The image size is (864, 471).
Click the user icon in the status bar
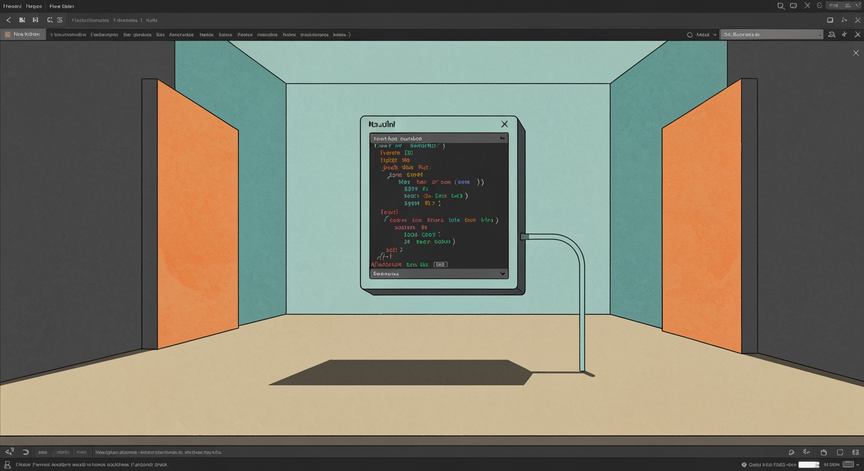point(8,465)
